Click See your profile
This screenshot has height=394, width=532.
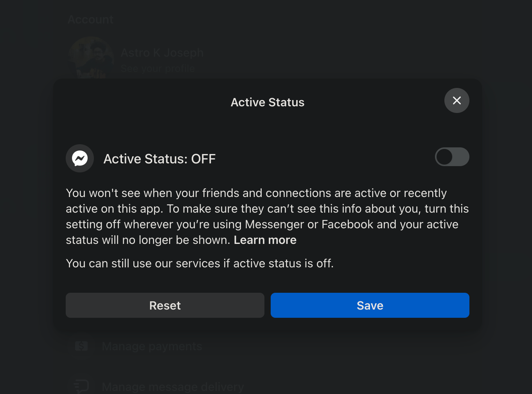(157, 68)
